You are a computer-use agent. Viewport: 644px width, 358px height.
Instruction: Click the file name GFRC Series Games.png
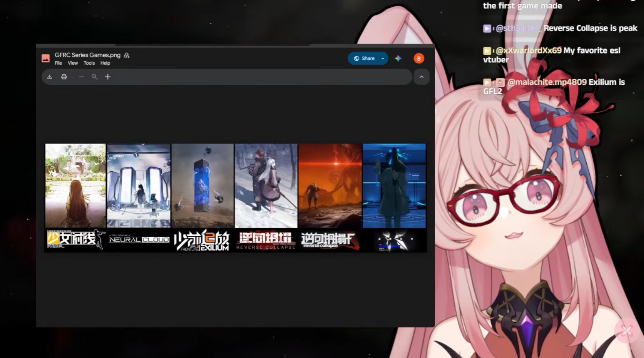pos(88,55)
